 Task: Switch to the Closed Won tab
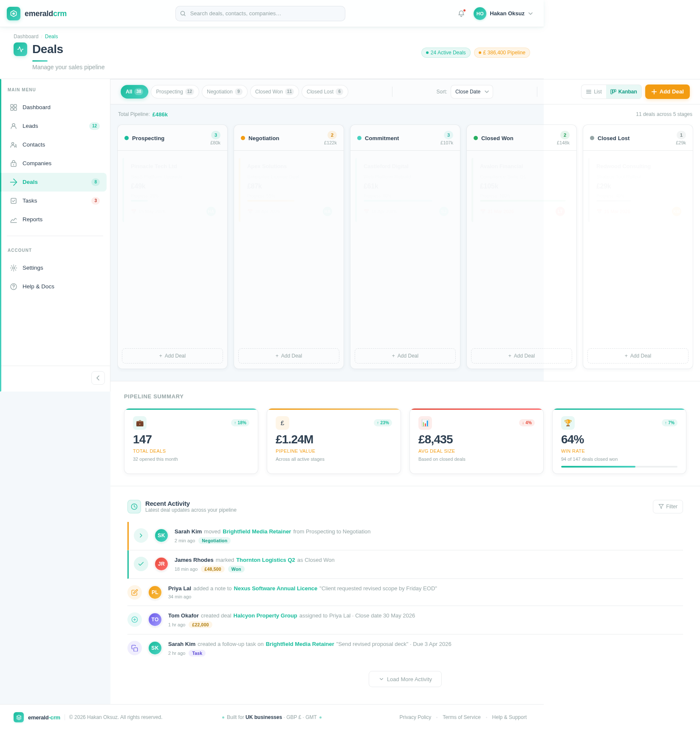(274, 91)
